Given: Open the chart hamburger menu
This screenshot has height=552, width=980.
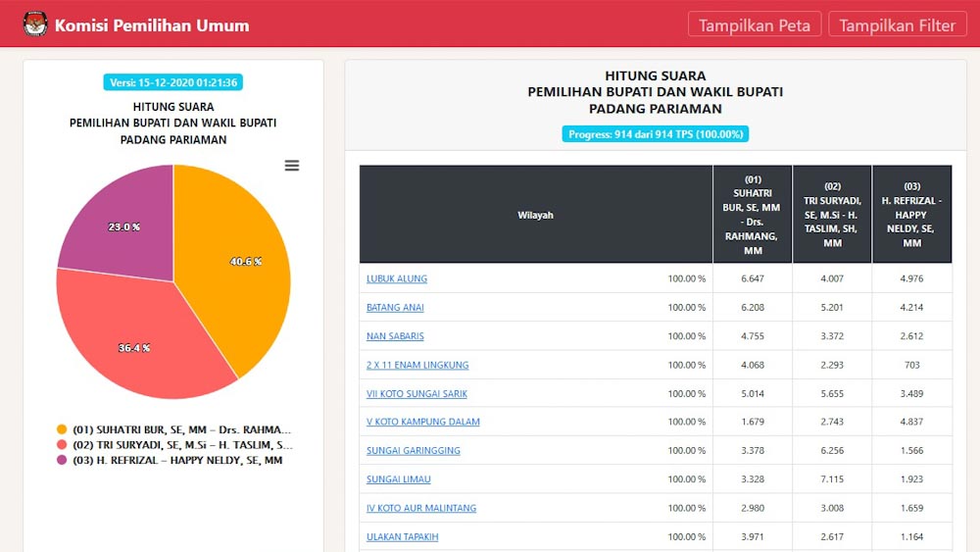Looking at the screenshot, I should tap(291, 166).
